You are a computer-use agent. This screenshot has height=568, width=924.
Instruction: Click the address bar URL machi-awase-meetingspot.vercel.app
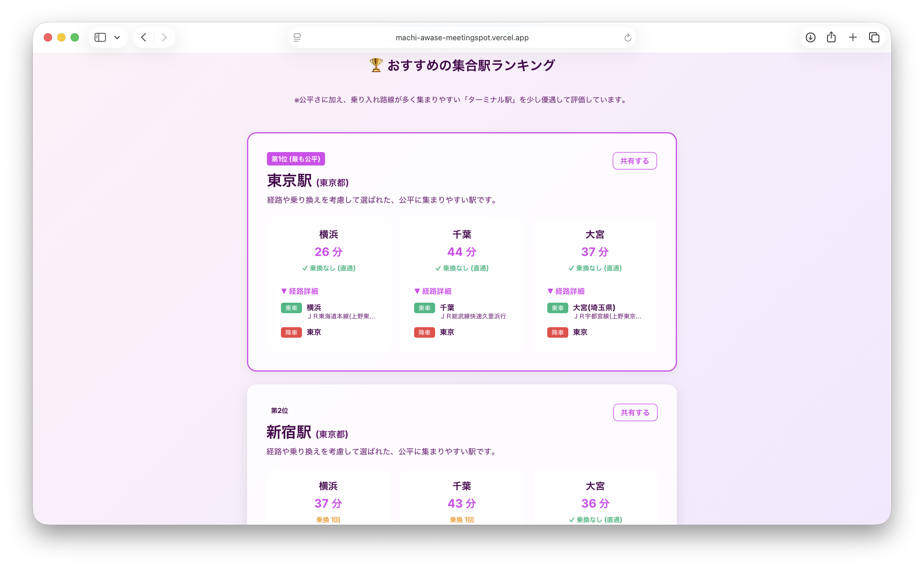click(x=462, y=38)
